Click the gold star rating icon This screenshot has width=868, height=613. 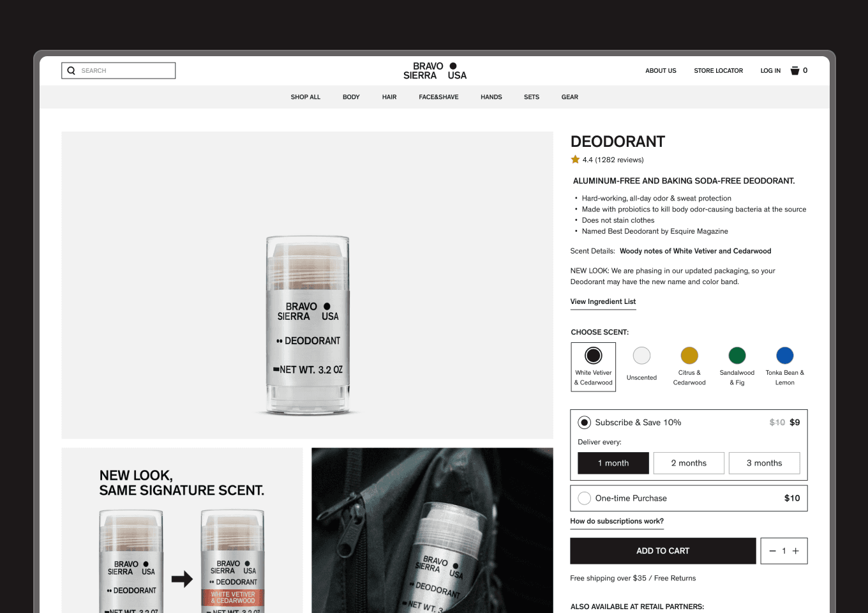point(575,160)
